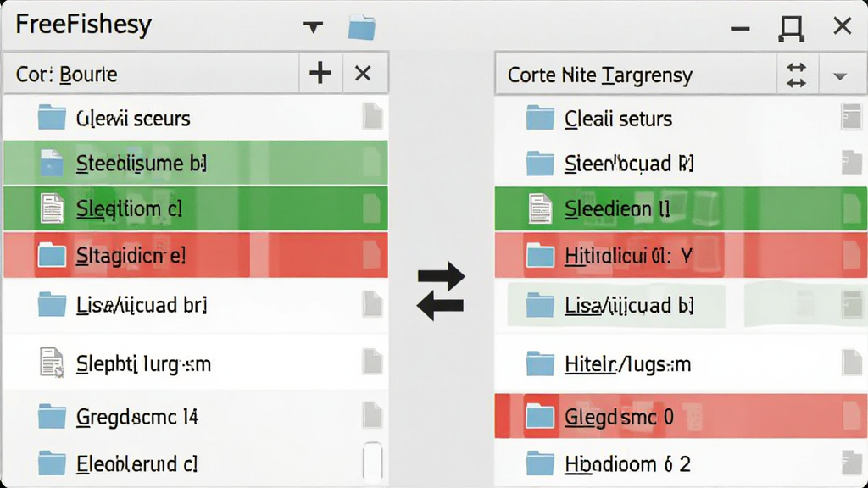The height and width of the screenshot is (488, 868).
Task: Click the Cor: Bourie path field
Action: click(x=151, y=74)
